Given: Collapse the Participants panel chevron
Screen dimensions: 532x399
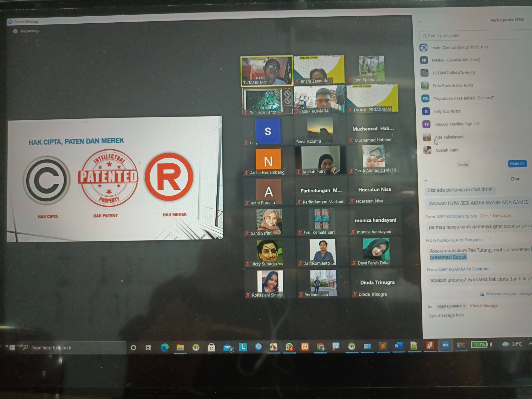Looking at the screenshot, I should click(x=420, y=22).
